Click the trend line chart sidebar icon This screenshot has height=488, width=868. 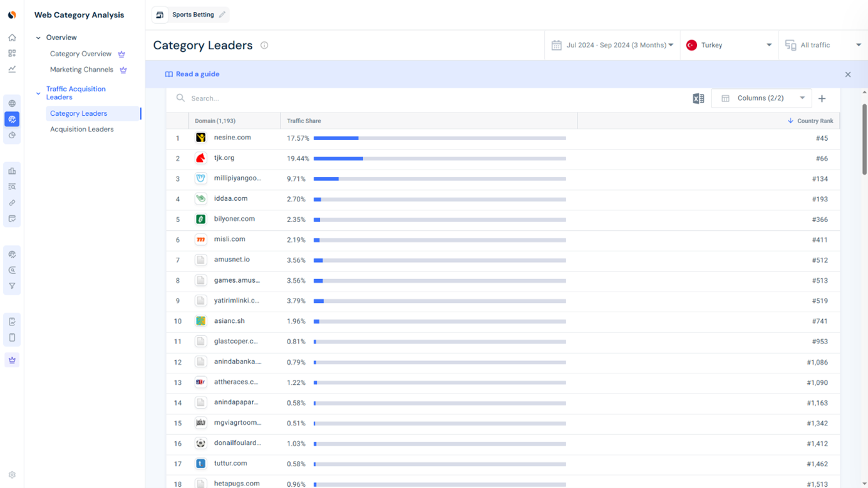click(x=12, y=69)
